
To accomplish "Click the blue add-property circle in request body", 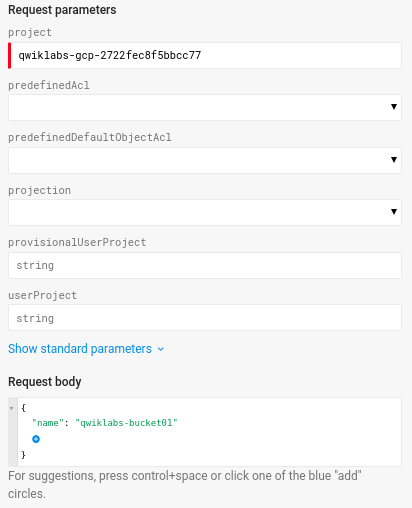I will tap(36, 439).
